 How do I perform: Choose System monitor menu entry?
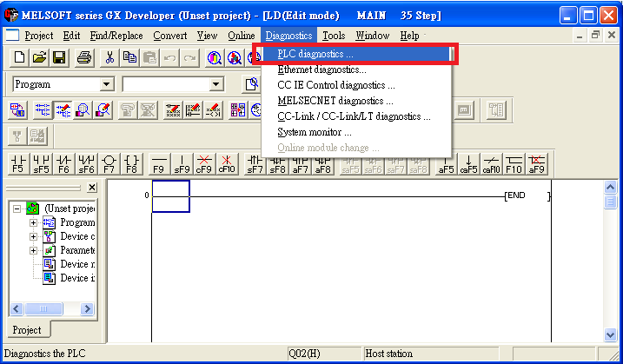coord(356,132)
